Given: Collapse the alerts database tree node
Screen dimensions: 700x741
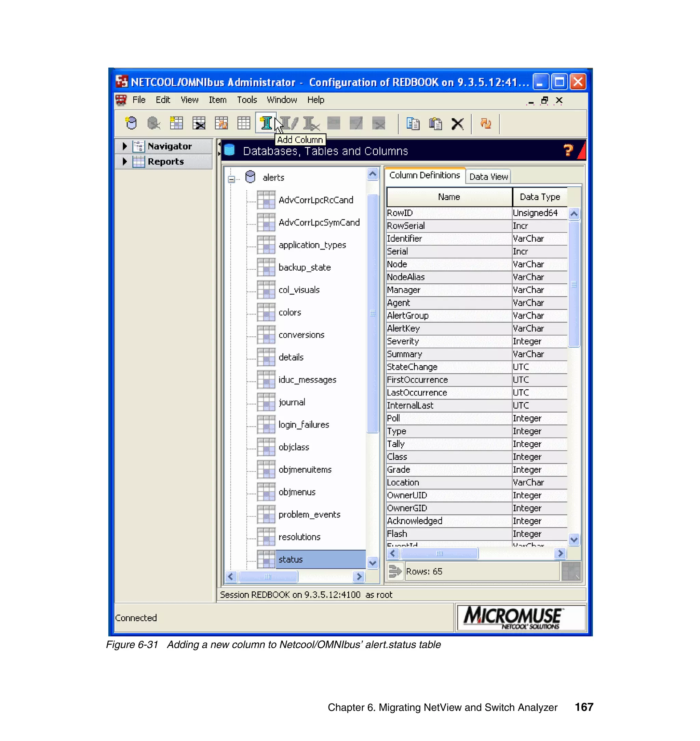Looking at the screenshot, I should pyautogui.click(x=231, y=179).
